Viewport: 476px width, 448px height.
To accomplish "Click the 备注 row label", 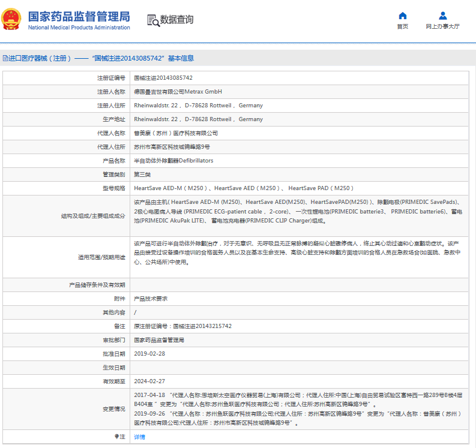I will pyautogui.click(x=119, y=326).
